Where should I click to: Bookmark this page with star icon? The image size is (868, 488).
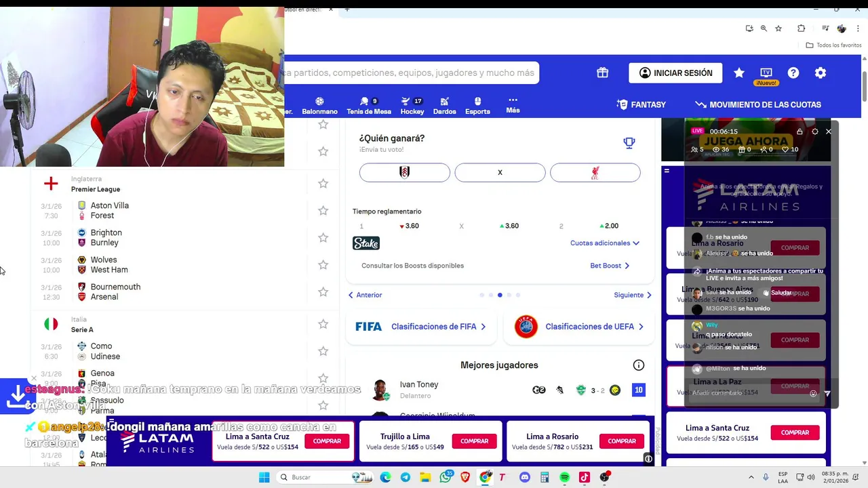[x=778, y=28]
